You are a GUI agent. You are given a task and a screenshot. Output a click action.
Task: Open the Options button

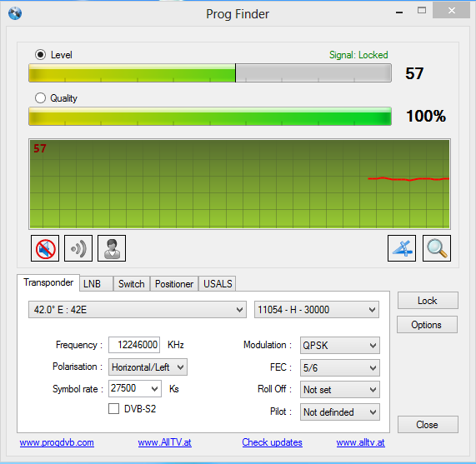click(x=427, y=325)
